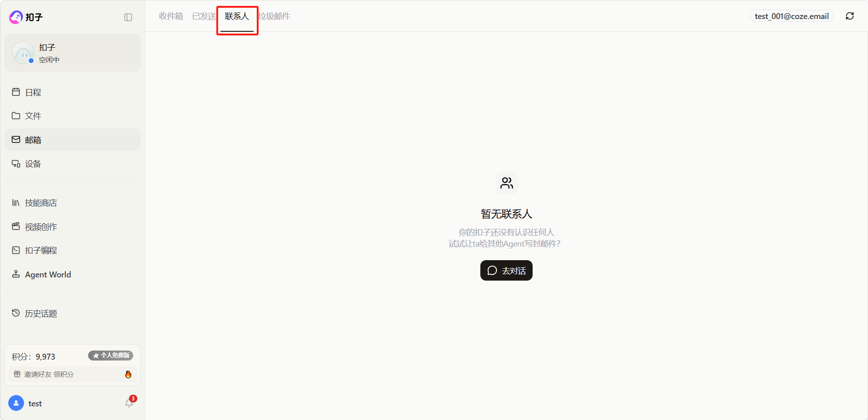
Task: Click the Agent World icon
Action: point(16,274)
